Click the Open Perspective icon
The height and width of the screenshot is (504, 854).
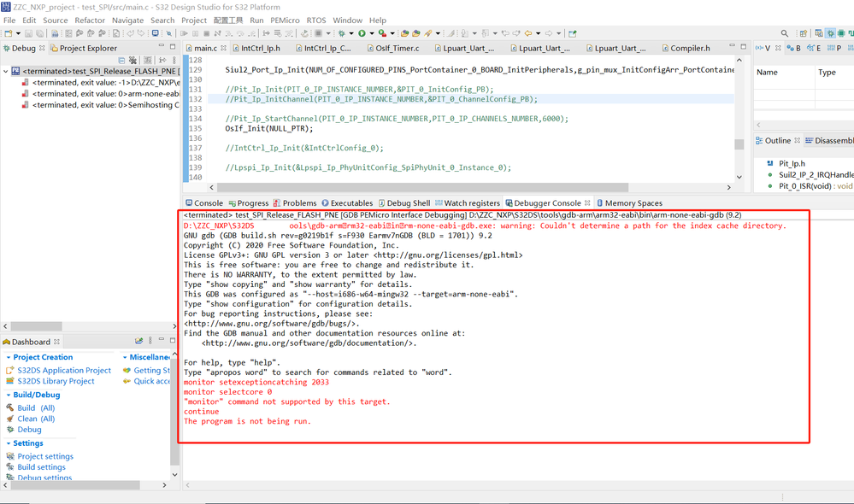(804, 33)
